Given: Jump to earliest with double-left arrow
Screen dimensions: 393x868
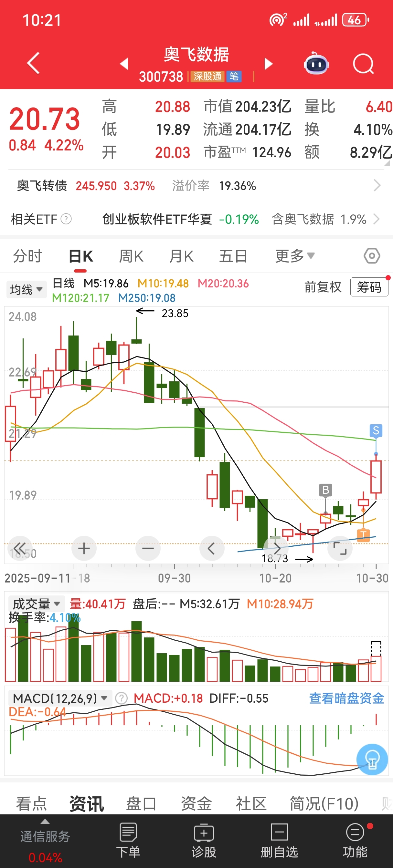Looking at the screenshot, I should (x=20, y=549).
